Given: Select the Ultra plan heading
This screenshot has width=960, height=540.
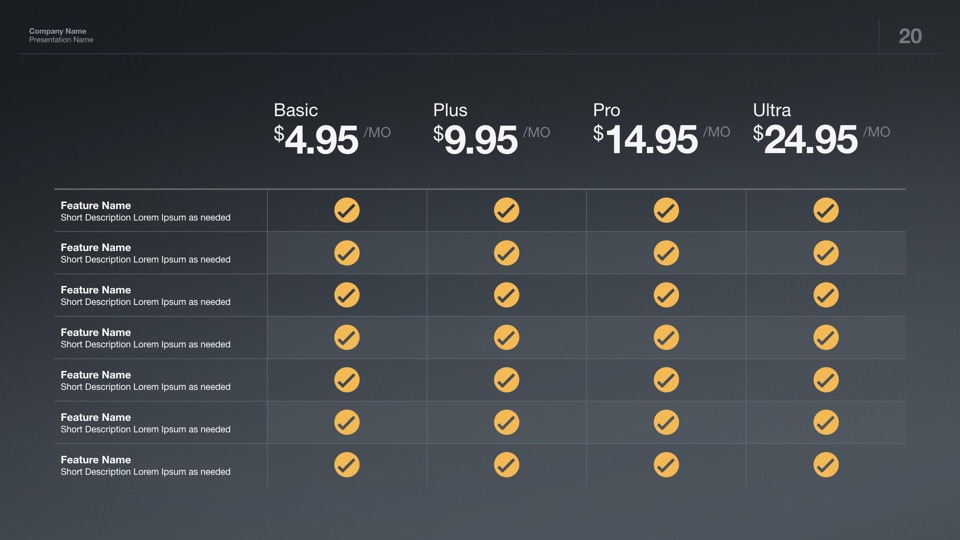Looking at the screenshot, I should [x=772, y=110].
